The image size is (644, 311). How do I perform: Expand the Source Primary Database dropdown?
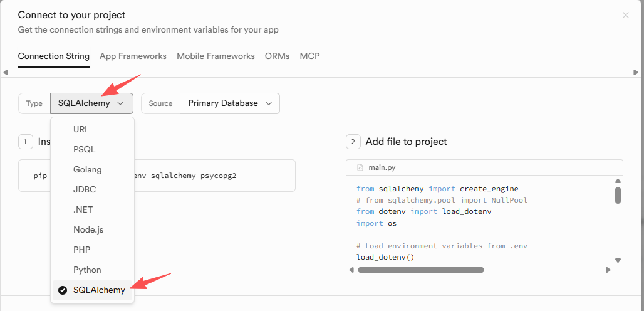point(229,103)
